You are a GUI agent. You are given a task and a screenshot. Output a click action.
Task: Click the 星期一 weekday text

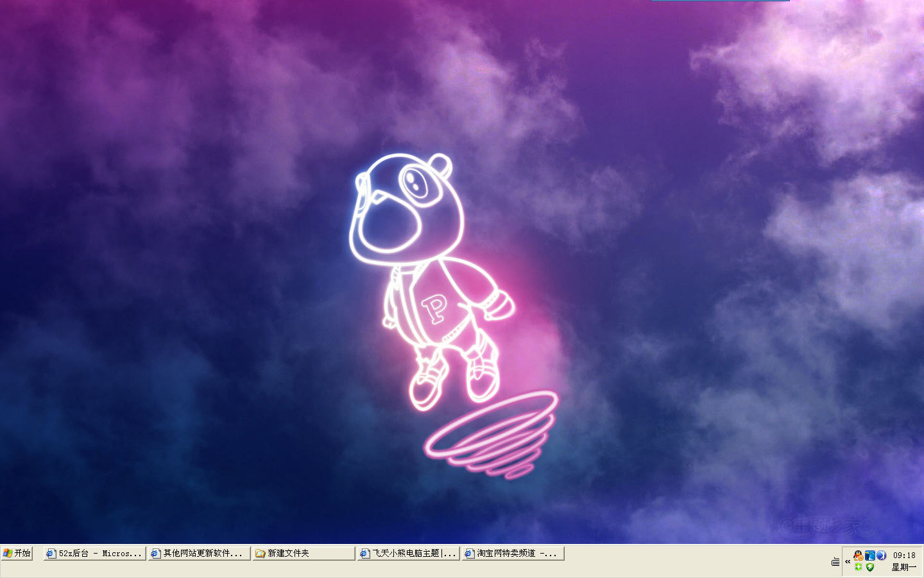click(x=904, y=567)
